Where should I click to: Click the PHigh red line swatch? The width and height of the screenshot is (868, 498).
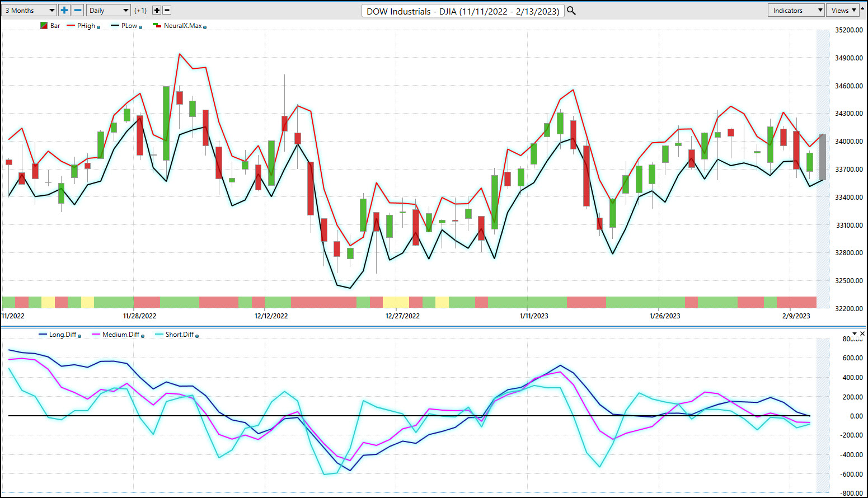[71, 26]
